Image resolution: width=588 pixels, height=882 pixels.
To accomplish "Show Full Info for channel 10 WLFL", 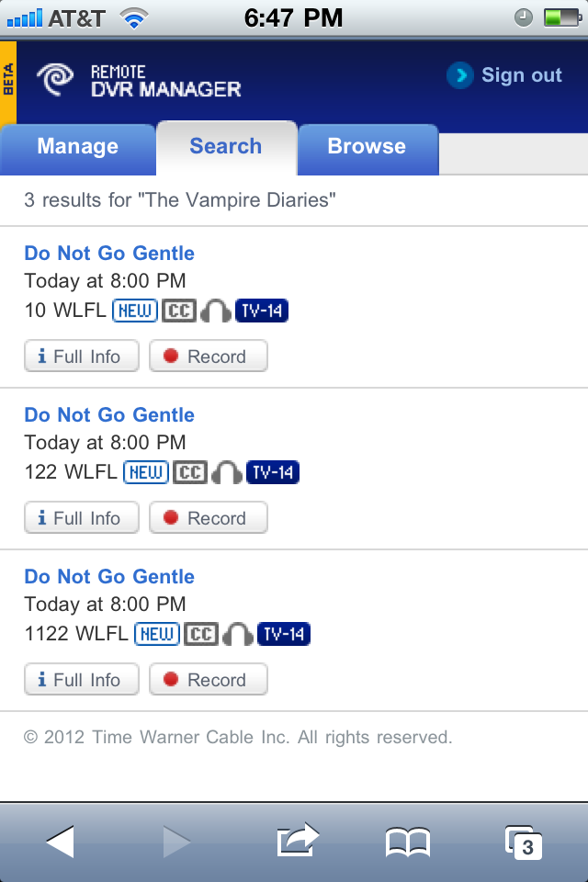I will [81, 356].
